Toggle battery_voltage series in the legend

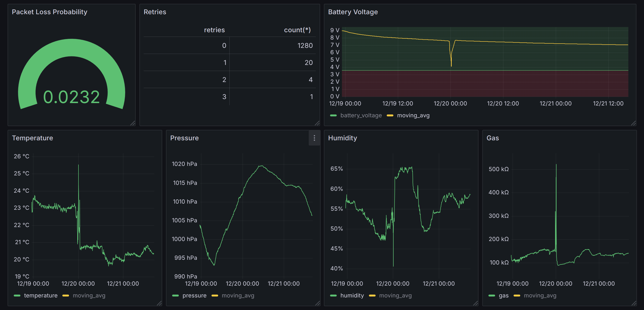pos(361,115)
